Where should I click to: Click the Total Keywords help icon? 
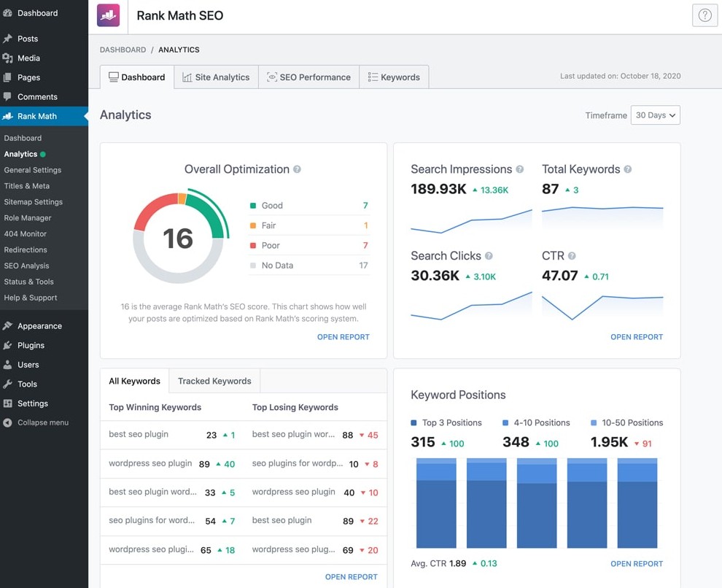point(628,169)
